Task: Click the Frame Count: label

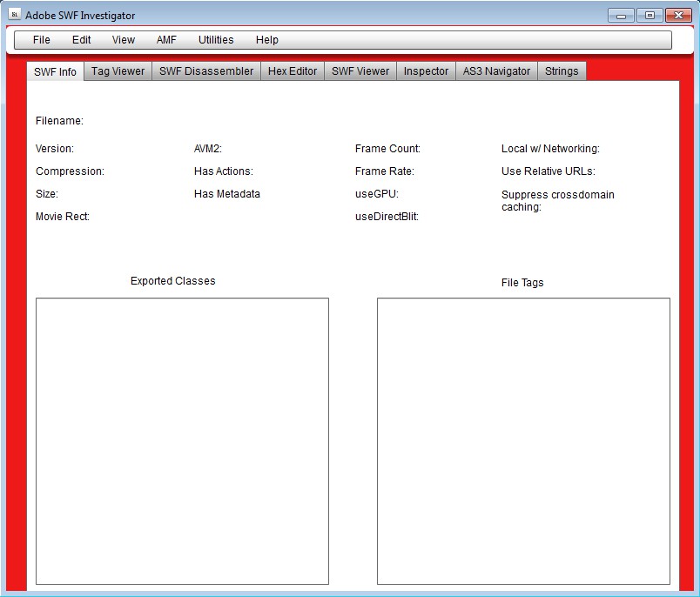Action: tap(387, 149)
